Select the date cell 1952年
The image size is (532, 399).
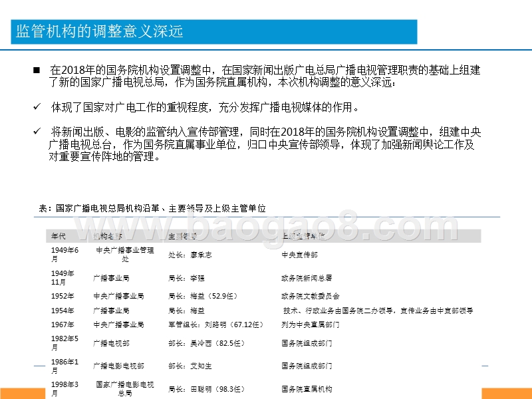point(63,296)
